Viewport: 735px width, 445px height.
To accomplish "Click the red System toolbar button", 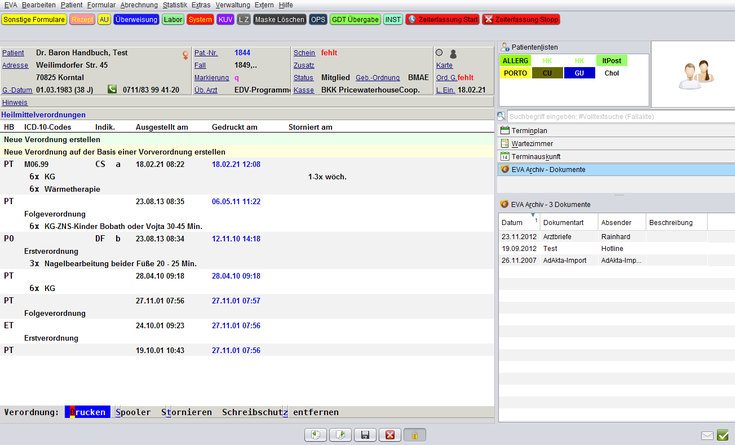I will (200, 19).
